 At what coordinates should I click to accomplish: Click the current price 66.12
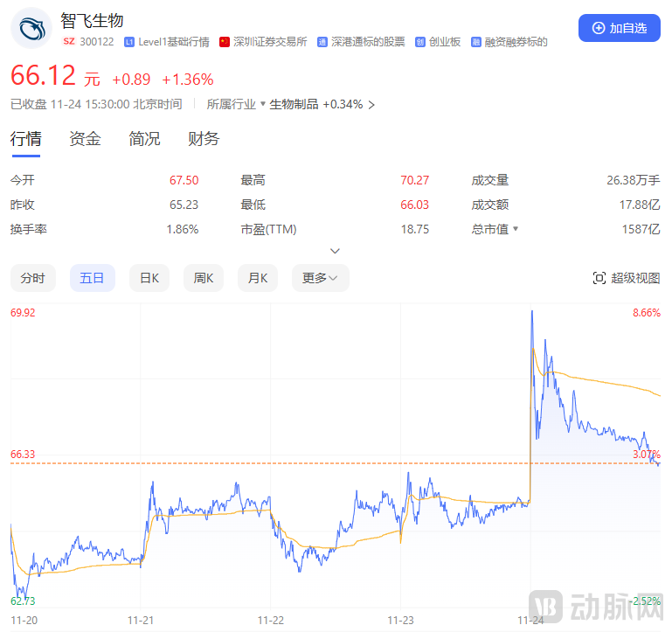tap(43, 75)
